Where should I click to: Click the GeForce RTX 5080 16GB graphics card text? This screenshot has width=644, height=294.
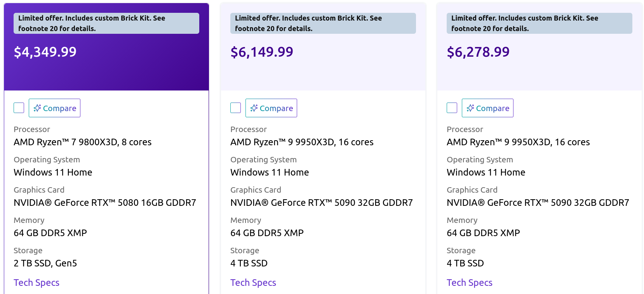(x=105, y=203)
